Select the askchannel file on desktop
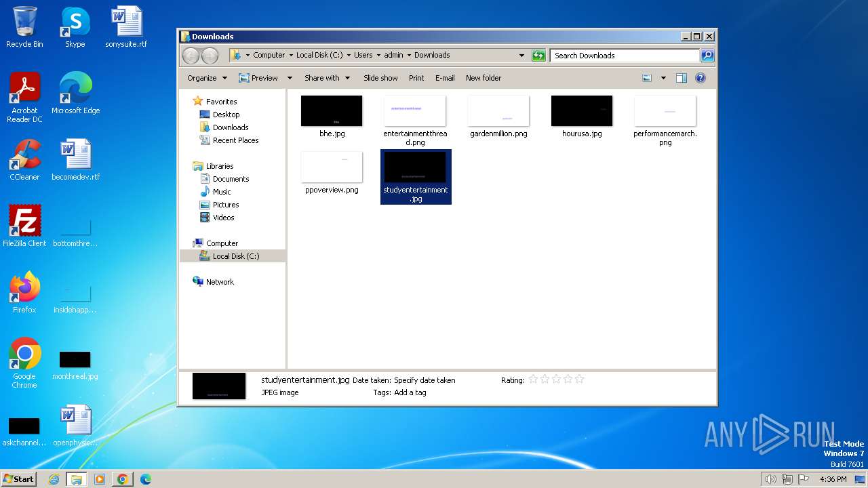The height and width of the screenshot is (488, 868). pyautogui.click(x=24, y=432)
